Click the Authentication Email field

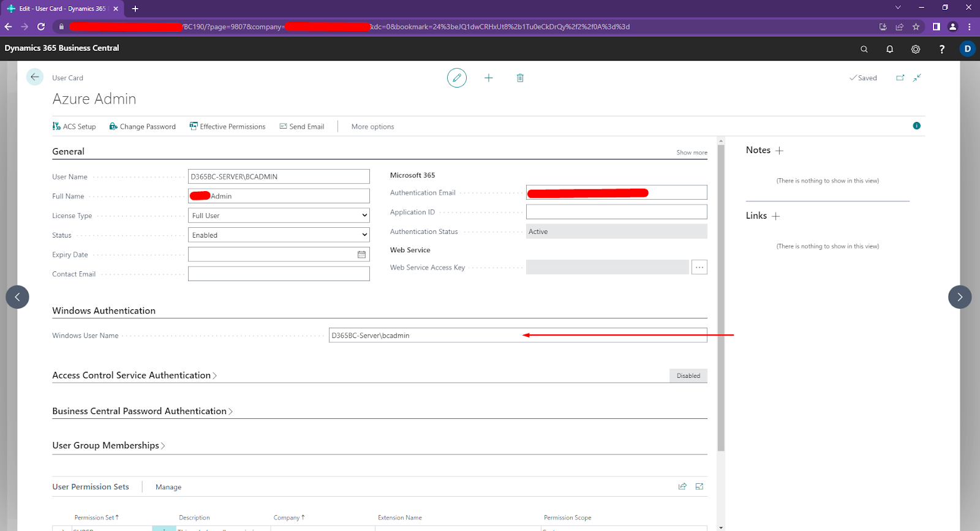click(x=617, y=192)
